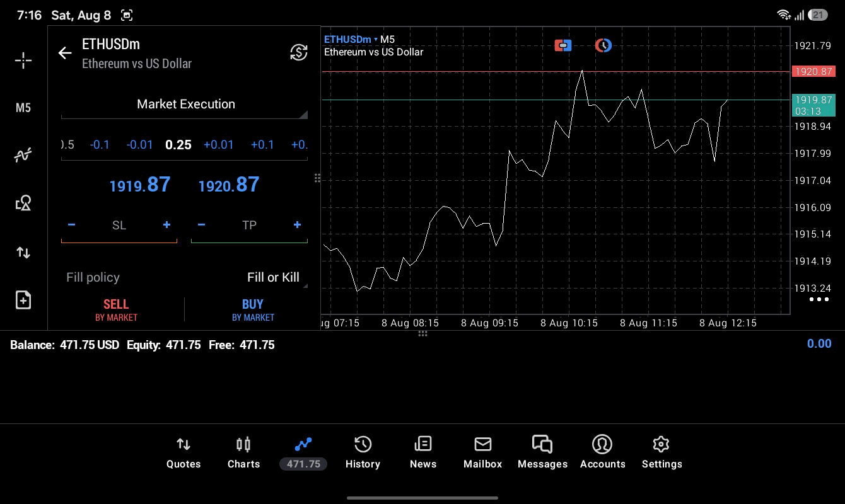Image resolution: width=845 pixels, height=504 pixels.
Task: Open the Quotes tab
Action: tap(184, 452)
